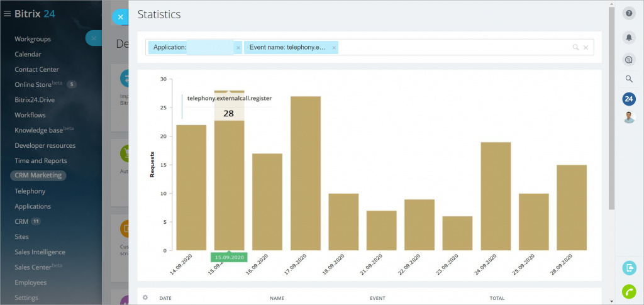
Task: Open the hamburger menu next to Bitrix 24
Action: (x=7, y=14)
